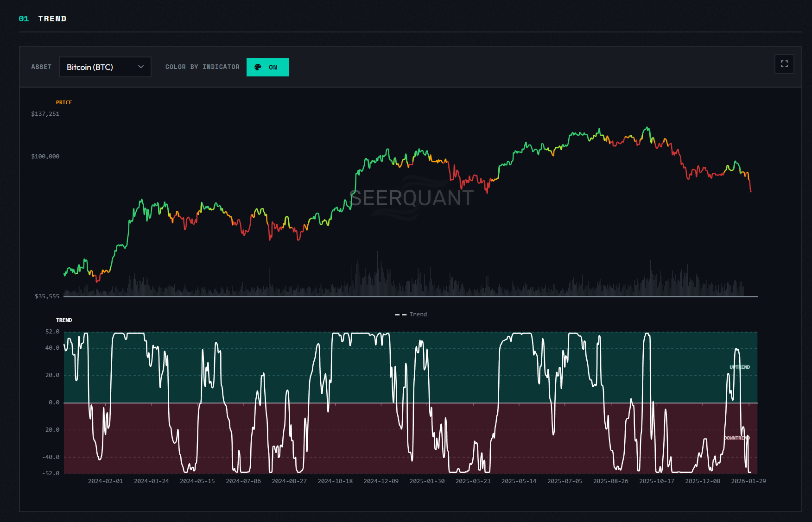Viewport: 812px width, 522px height.
Task: Select the 2024-12-09 date axis label
Action: pyautogui.click(x=381, y=481)
